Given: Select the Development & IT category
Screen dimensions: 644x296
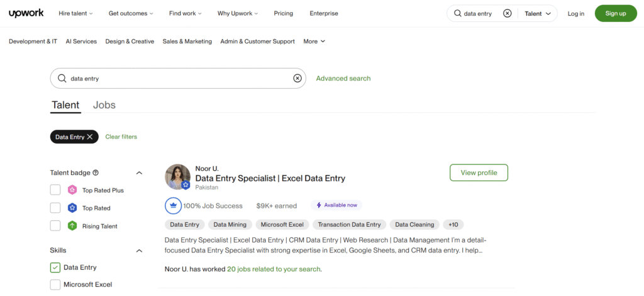Looking at the screenshot, I should click(33, 41).
